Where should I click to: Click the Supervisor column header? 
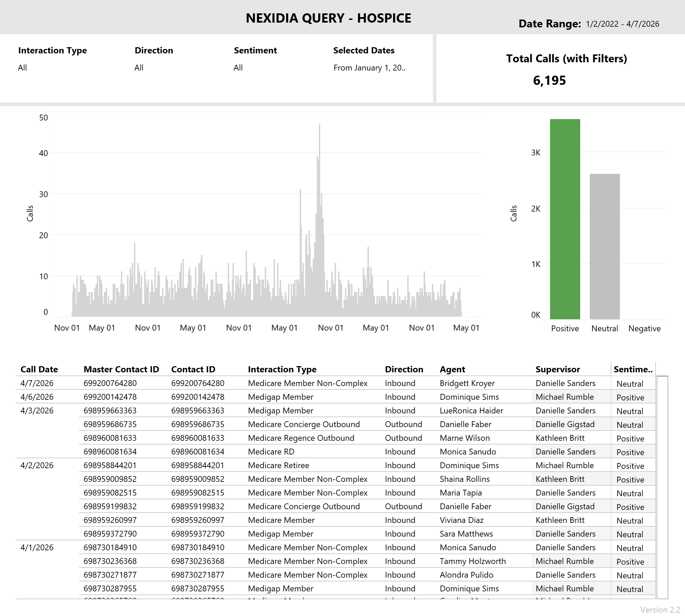pos(558,369)
